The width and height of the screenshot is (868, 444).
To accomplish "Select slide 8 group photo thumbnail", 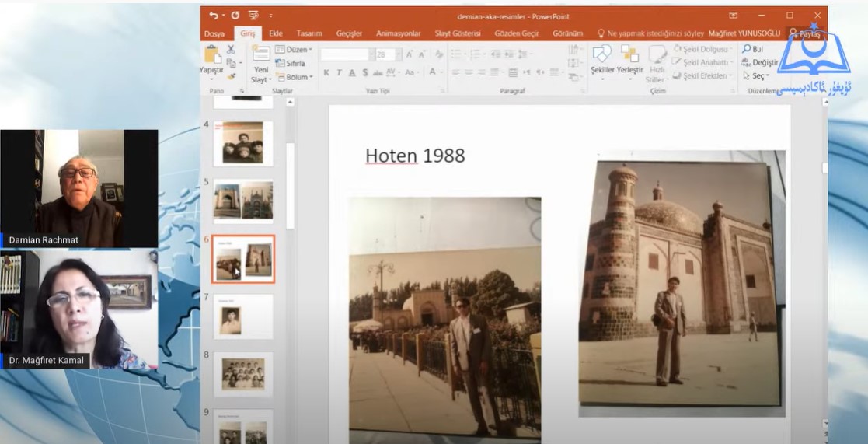I will pyautogui.click(x=243, y=374).
